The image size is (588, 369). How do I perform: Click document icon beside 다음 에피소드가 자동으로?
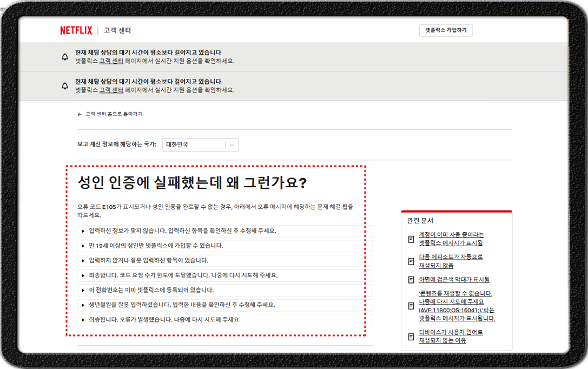click(411, 261)
